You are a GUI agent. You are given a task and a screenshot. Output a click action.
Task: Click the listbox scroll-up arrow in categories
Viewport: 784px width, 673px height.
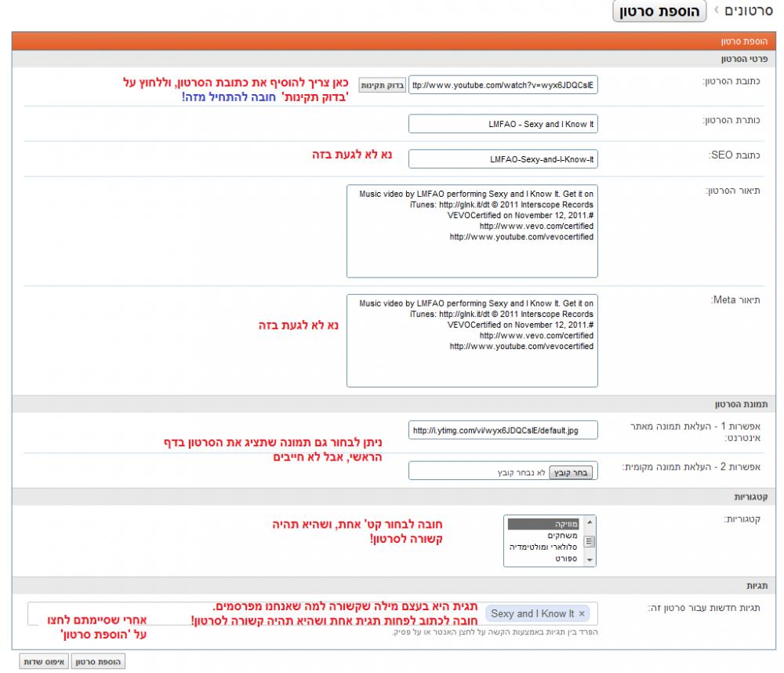tap(590, 522)
